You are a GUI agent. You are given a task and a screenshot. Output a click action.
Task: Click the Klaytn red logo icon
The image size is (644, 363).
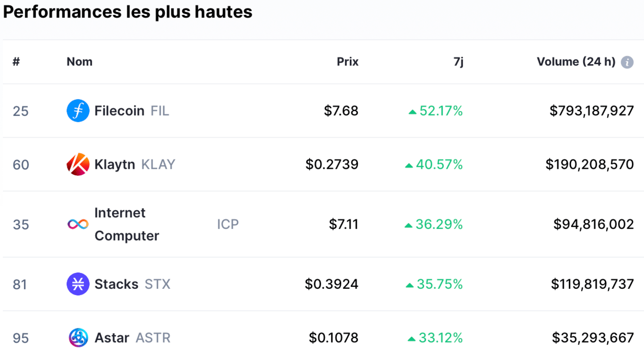pyautogui.click(x=78, y=164)
